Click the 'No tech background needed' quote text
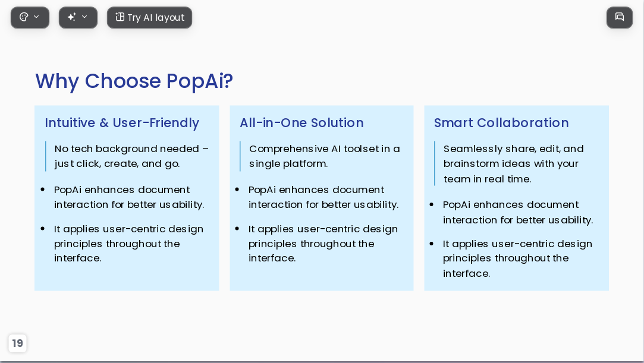The width and height of the screenshot is (644, 363). [x=131, y=156]
